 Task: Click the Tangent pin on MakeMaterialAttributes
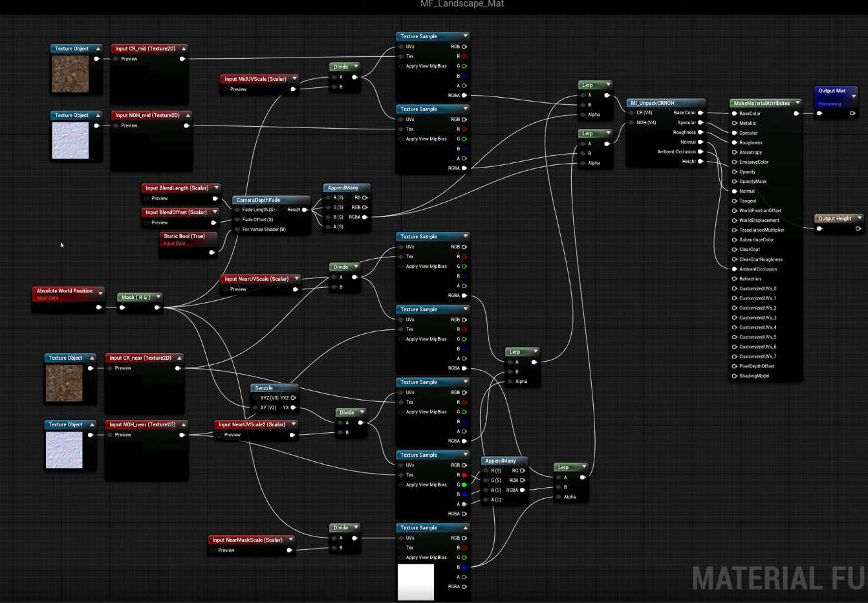click(735, 201)
